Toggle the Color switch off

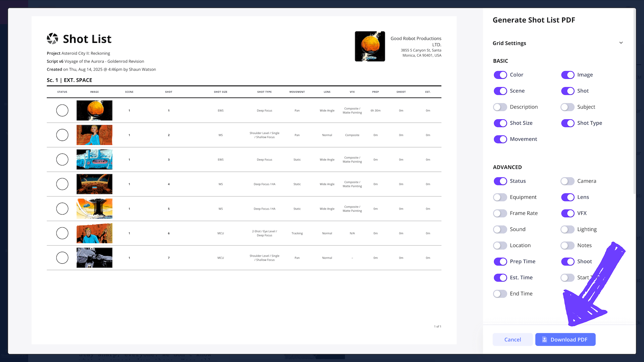click(500, 75)
